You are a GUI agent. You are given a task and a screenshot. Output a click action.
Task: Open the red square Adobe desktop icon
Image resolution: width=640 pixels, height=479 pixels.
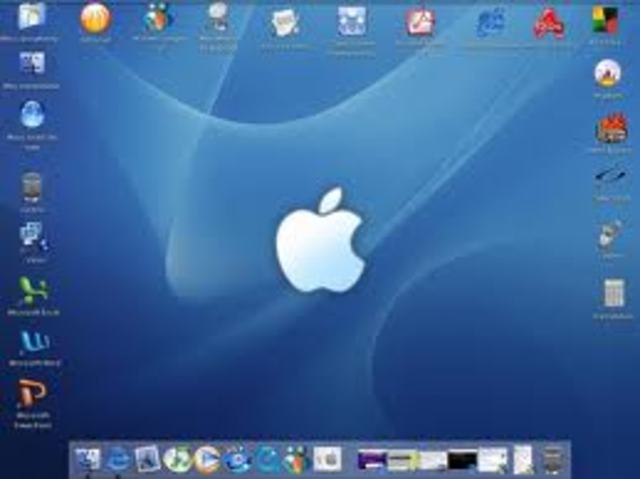tap(420, 22)
